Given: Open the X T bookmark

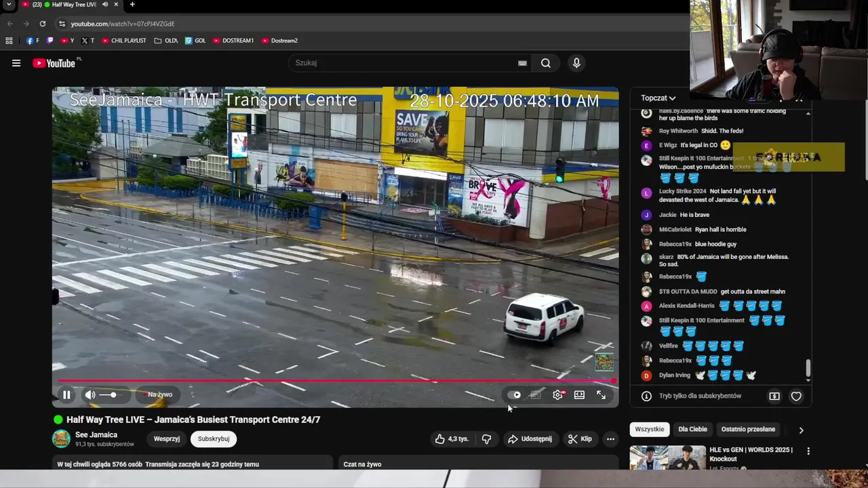Looking at the screenshot, I should point(87,41).
